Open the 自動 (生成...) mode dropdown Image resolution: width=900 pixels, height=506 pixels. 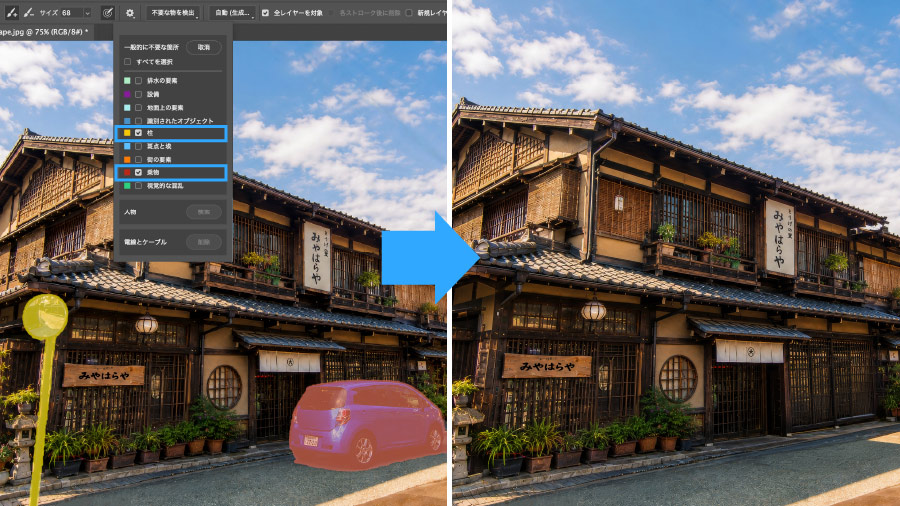[x=232, y=13]
